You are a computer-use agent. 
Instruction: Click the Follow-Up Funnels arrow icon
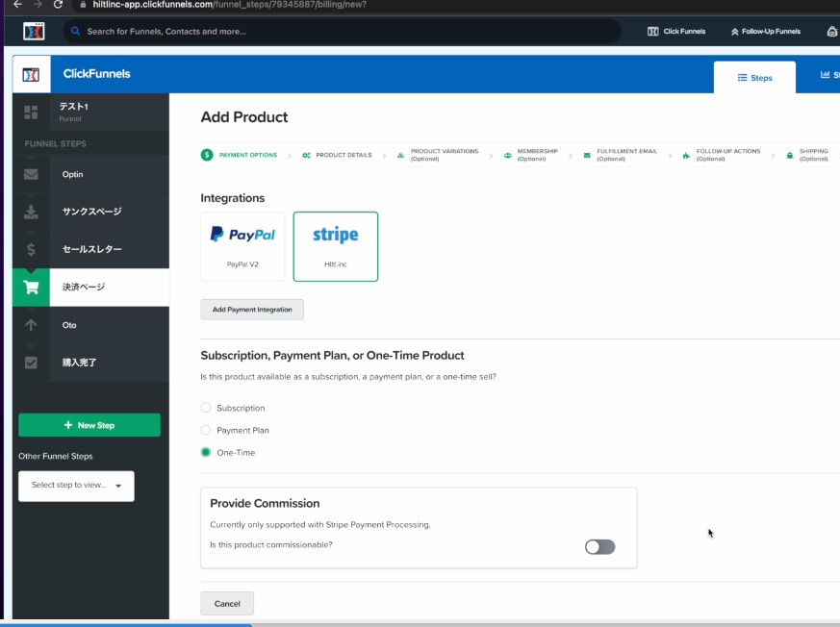734,32
